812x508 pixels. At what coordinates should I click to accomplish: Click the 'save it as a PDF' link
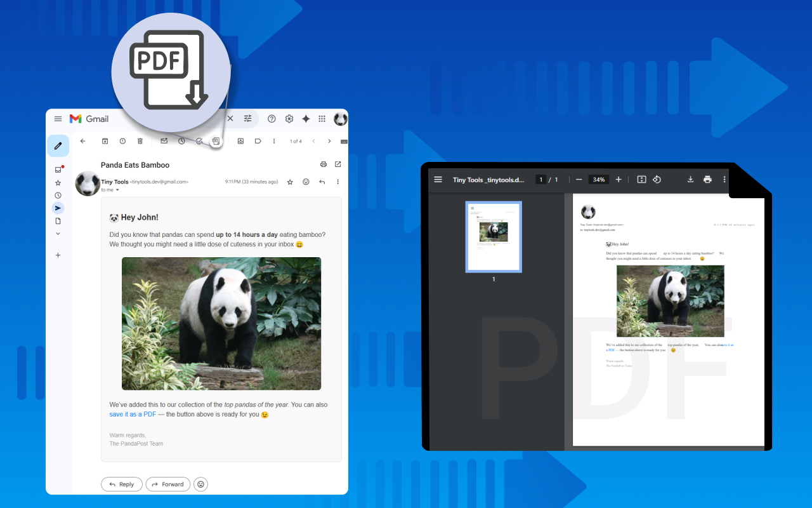(x=133, y=415)
